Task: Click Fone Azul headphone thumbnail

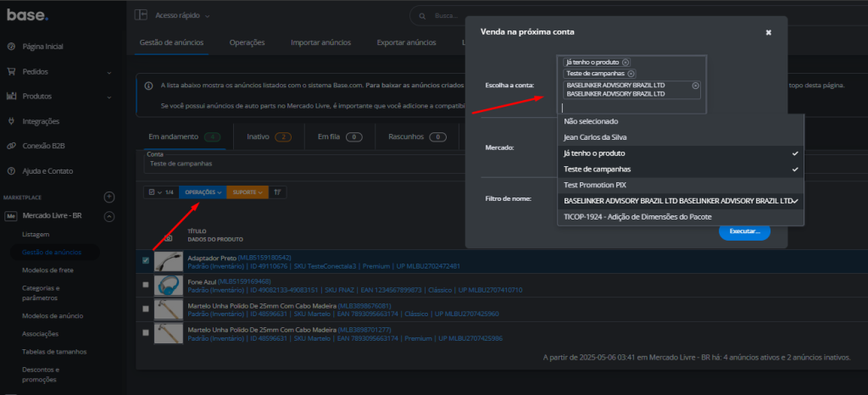Action: coord(169,286)
